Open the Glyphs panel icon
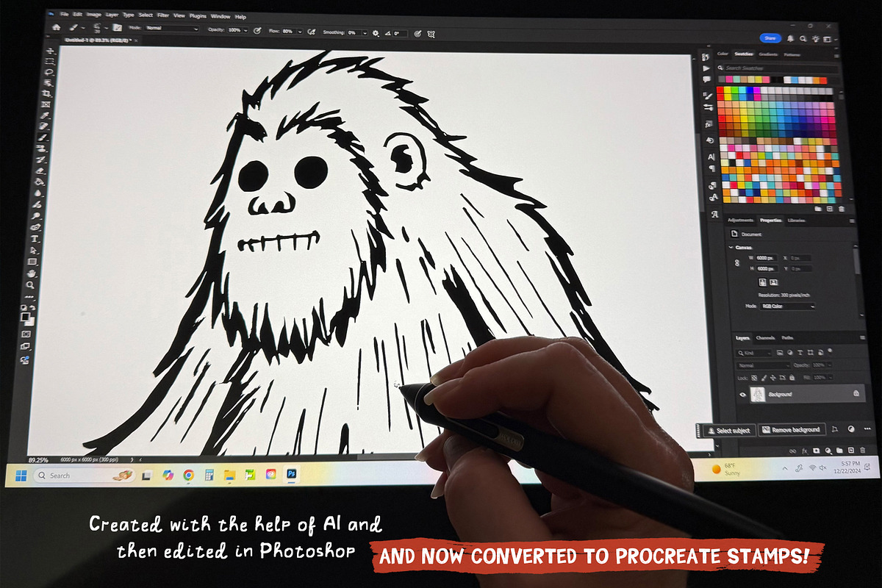 pyautogui.click(x=714, y=215)
